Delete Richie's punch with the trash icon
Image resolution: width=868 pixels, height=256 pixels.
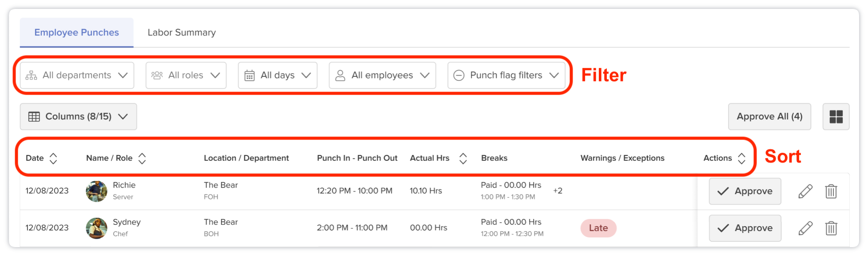(831, 192)
